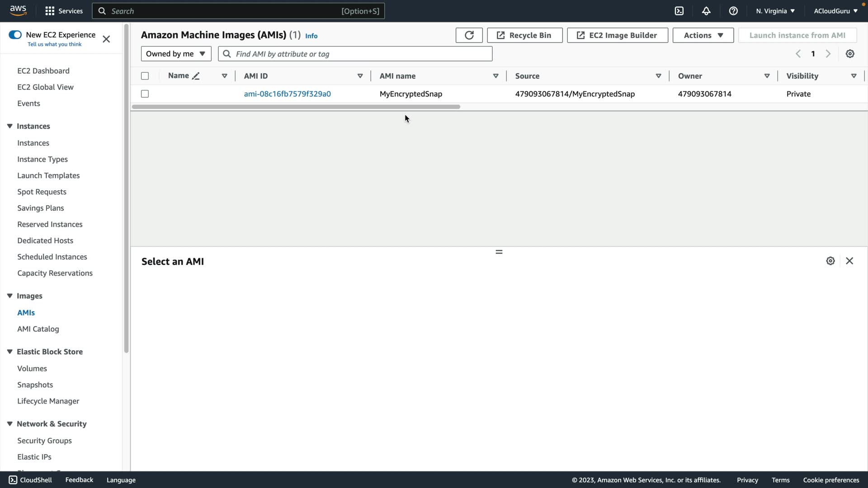Open CloudShell icon in top bar
Viewport: 868px width, 488px height.
coord(679,11)
